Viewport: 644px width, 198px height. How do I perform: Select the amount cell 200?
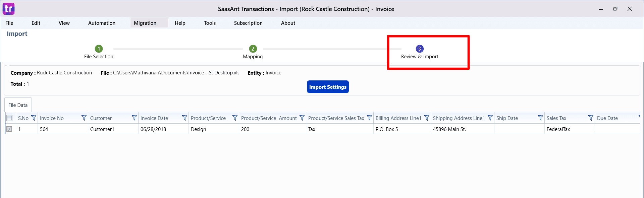coord(272,129)
